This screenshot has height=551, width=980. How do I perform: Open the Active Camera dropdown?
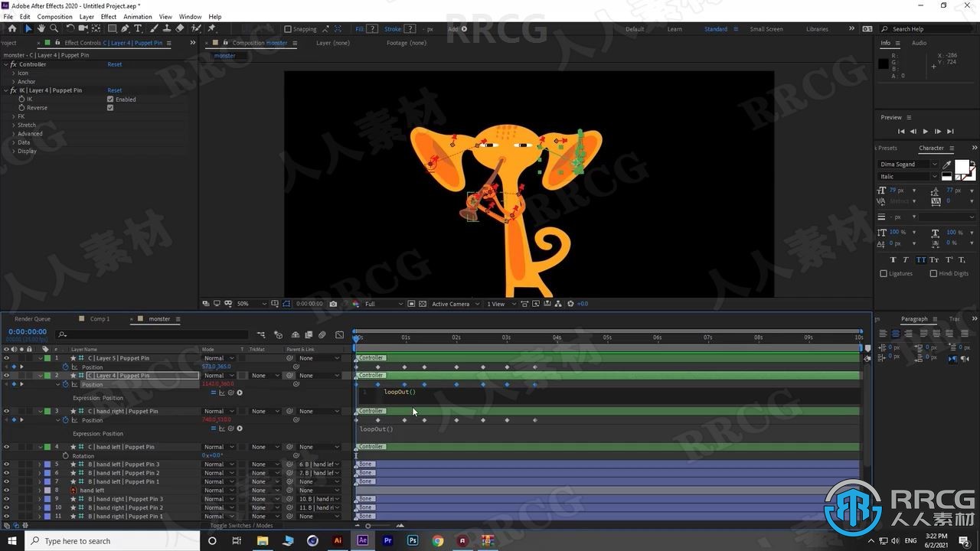click(456, 304)
